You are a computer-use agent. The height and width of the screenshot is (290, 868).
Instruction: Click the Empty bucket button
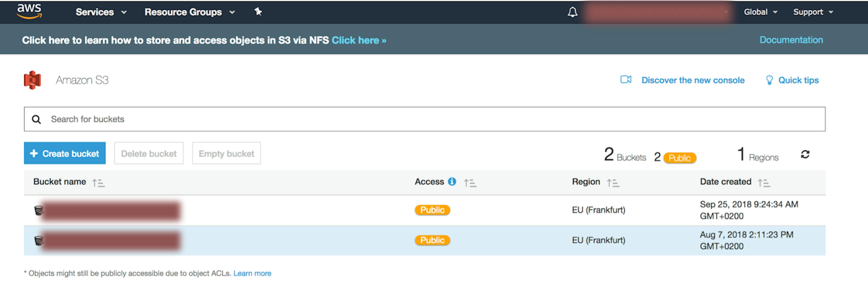[226, 153]
